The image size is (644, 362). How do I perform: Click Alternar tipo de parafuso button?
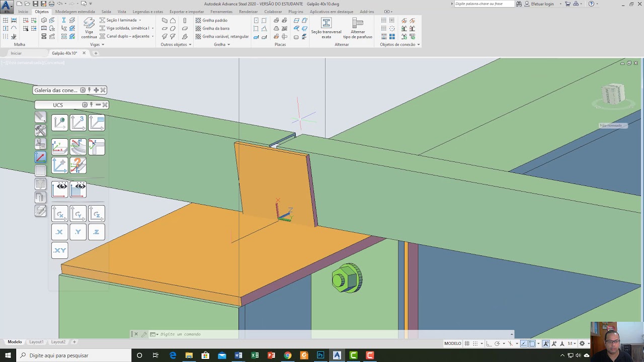[358, 28]
